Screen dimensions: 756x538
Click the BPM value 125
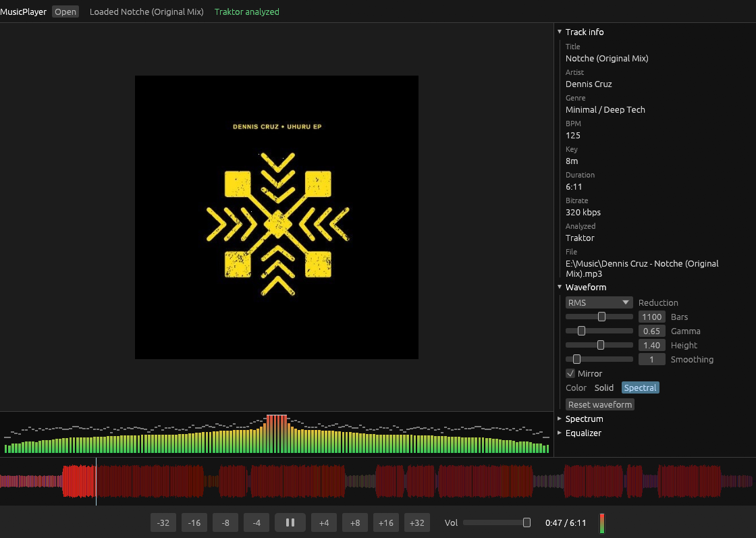pyautogui.click(x=573, y=136)
